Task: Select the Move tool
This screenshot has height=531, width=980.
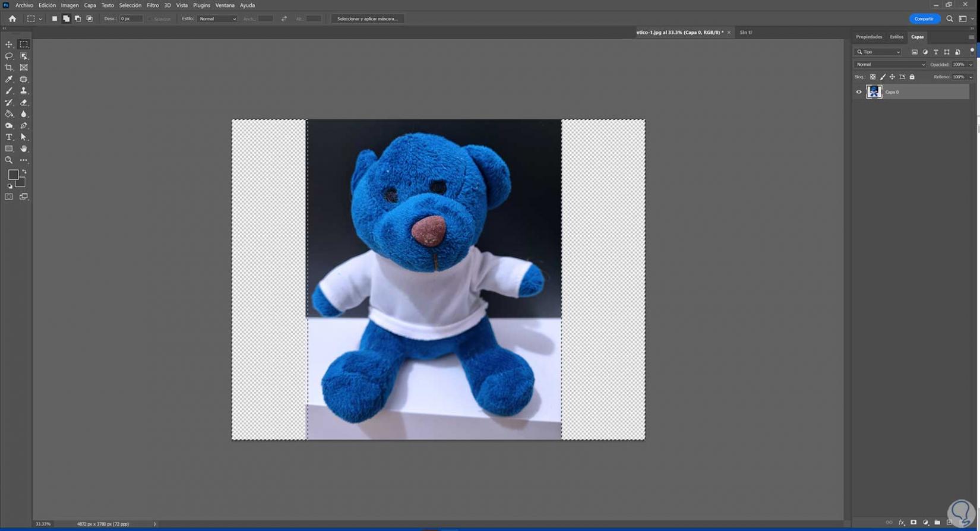Action: pyautogui.click(x=9, y=45)
